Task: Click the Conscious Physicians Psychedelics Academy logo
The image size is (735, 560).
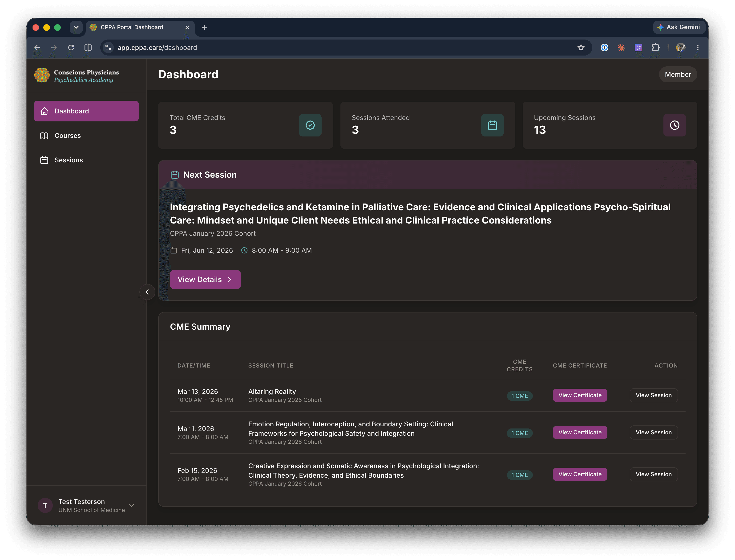Action: click(77, 76)
